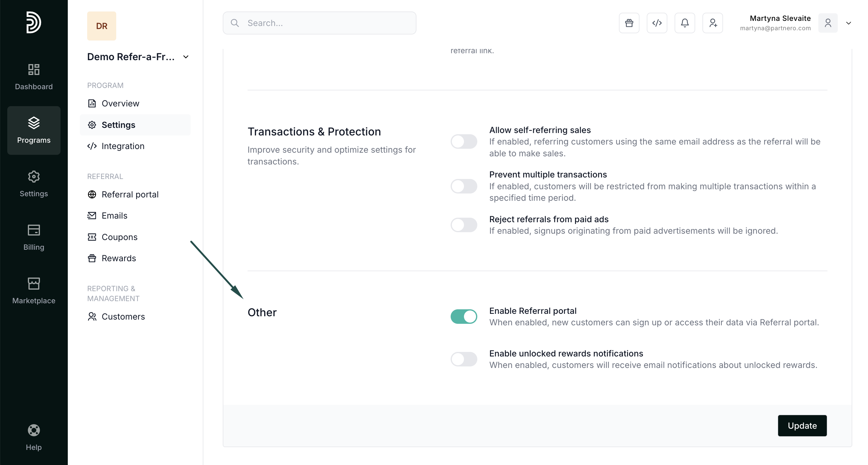
Task: Click the add user icon in header
Action: coord(712,23)
